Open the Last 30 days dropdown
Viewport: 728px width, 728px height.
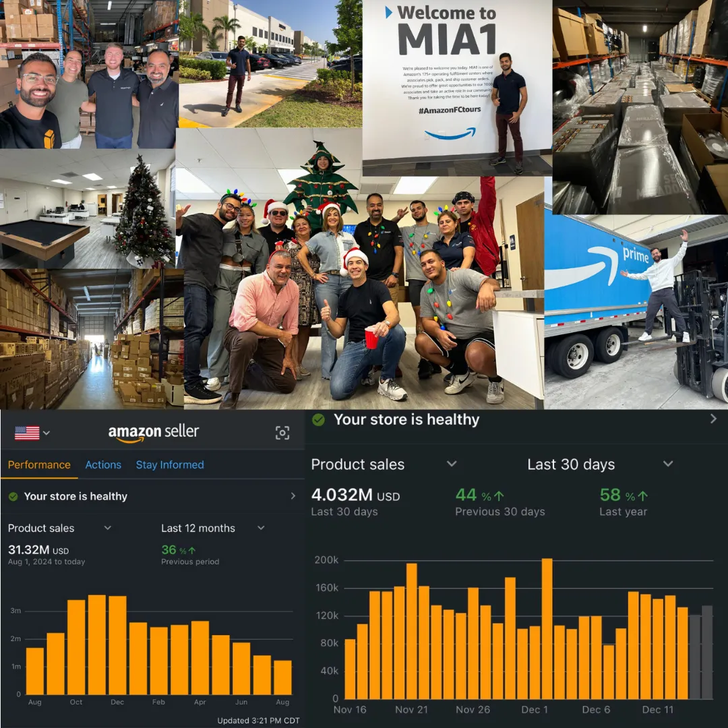600,464
